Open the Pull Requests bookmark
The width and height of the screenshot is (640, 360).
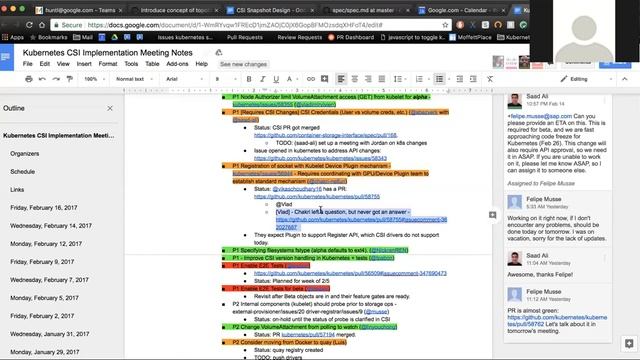[244, 37]
